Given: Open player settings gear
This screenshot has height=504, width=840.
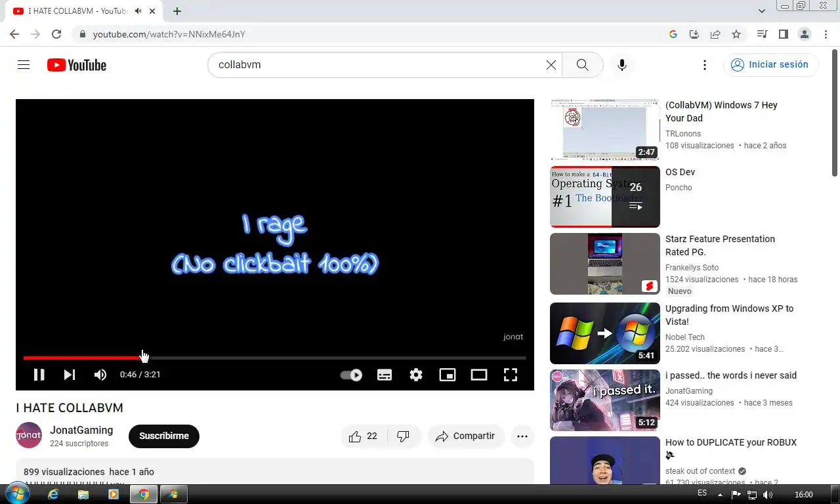Looking at the screenshot, I should click(x=416, y=375).
